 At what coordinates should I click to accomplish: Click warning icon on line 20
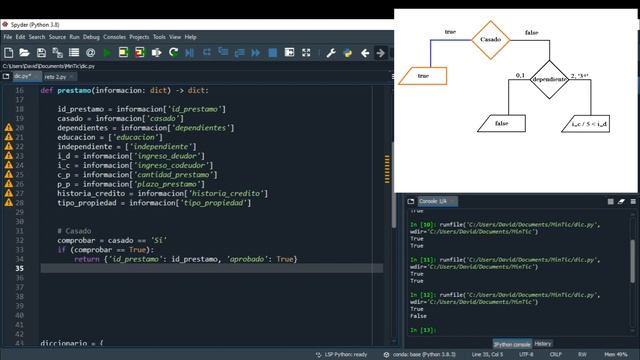click(x=9, y=128)
